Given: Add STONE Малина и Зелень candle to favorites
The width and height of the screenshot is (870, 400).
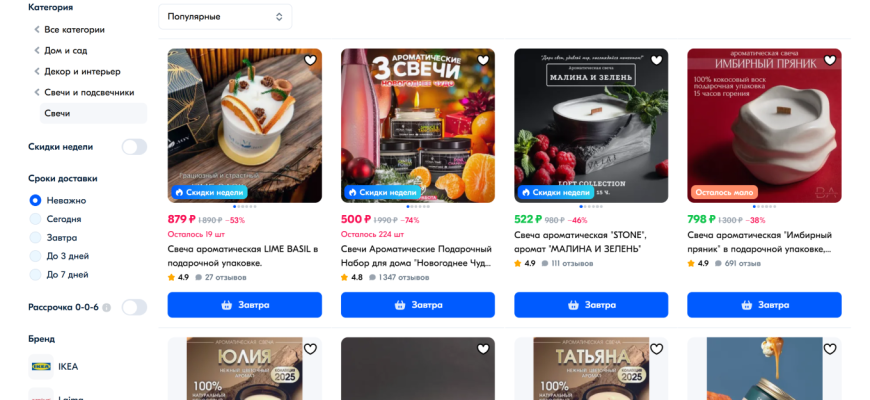Looking at the screenshot, I should pyautogui.click(x=656, y=60).
